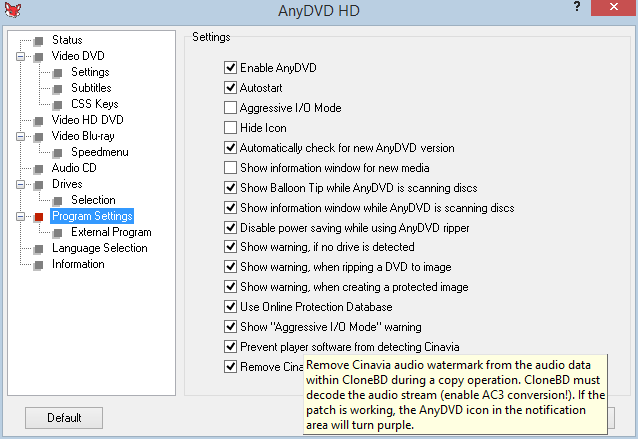Collapse the Drives tree node
Viewport: 638px width, 439px height.
20,184
